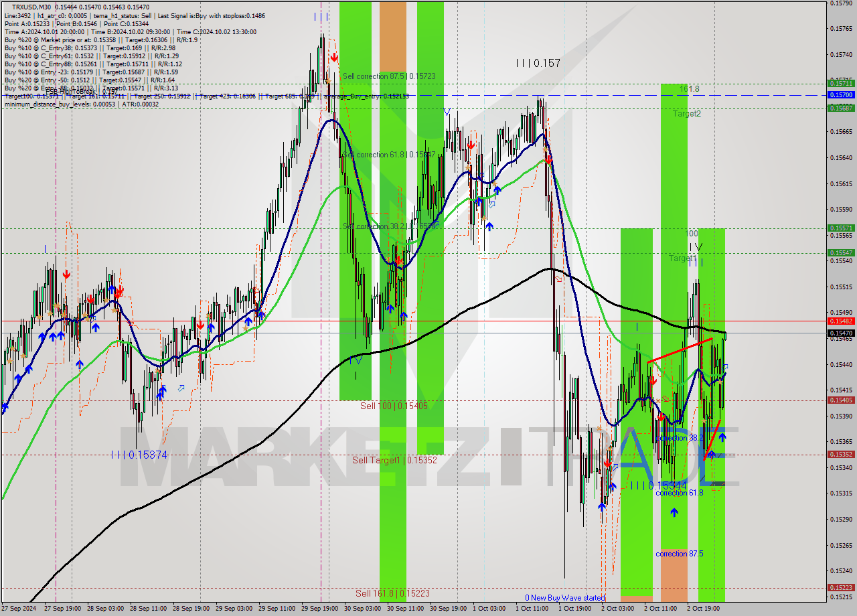Click the TRXUSD,M30 chart title
The width and height of the screenshot is (857, 616).
click(31, 7)
